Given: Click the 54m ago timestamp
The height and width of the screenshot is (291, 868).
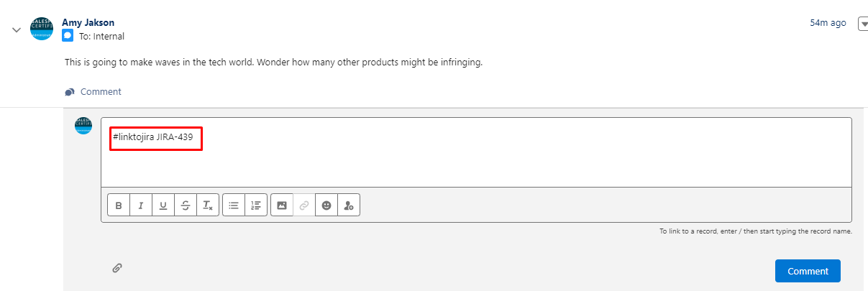Looking at the screenshot, I should [828, 23].
